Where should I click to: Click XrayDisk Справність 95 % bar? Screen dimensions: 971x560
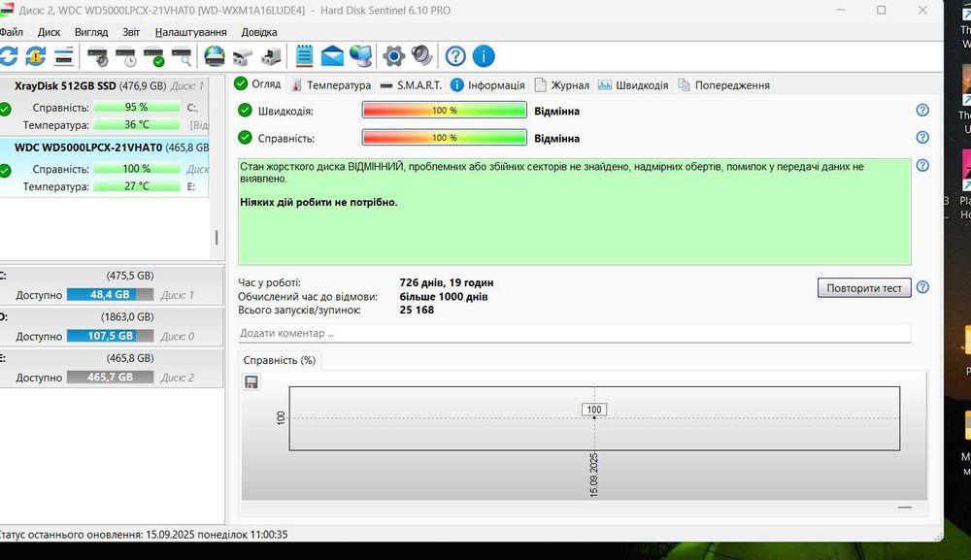tap(137, 107)
